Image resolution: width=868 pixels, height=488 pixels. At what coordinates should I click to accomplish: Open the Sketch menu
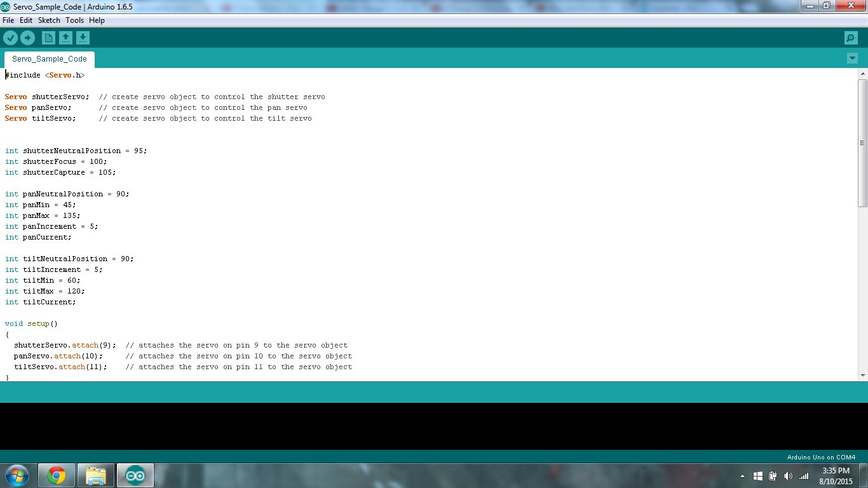pyautogui.click(x=49, y=20)
